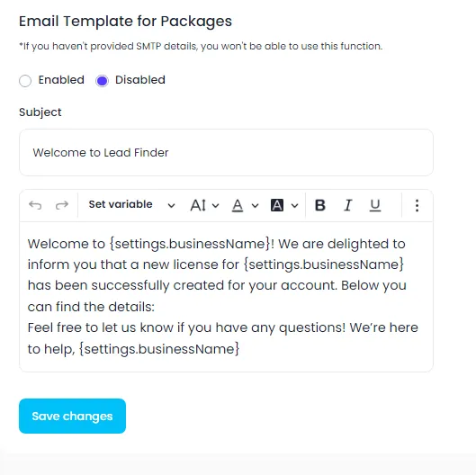Viewport: 476px width, 475px height.
Task: Click the Disabled label text
Action: 140,80
